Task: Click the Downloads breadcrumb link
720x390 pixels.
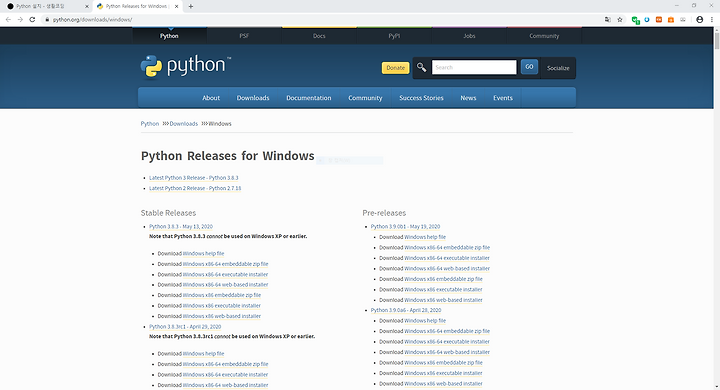Action: (x=184, y=124)
